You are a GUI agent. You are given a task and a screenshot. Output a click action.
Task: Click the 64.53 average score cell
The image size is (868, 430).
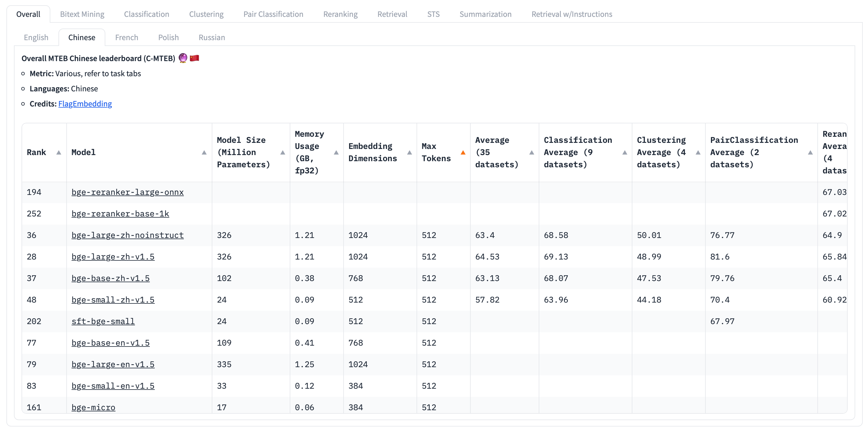coord(487,257)
